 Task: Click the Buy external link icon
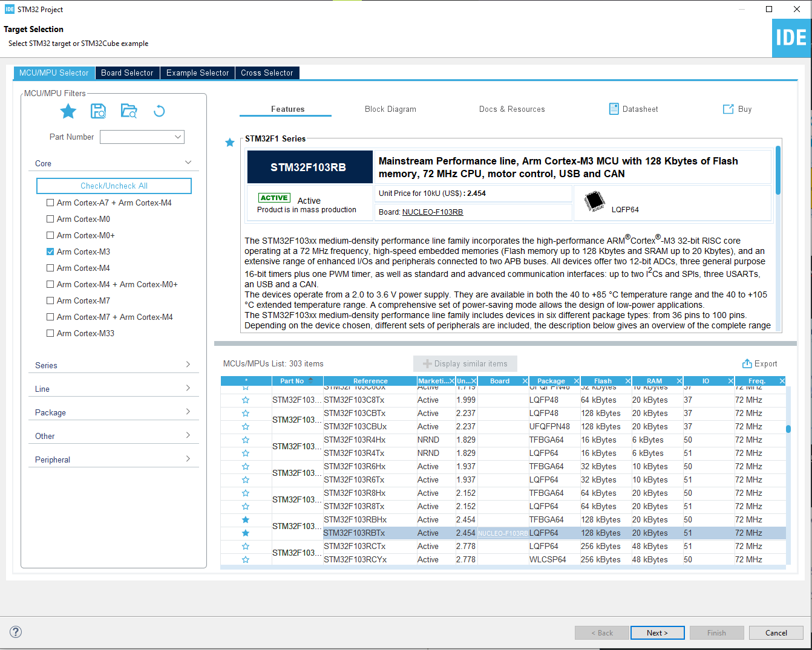[x=728, y=109]
